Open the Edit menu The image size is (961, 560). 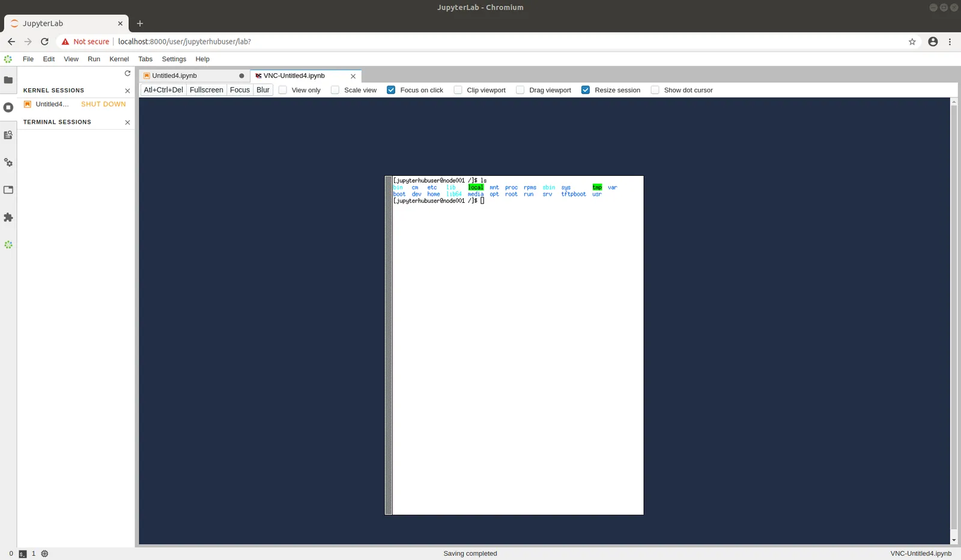coord(49,59)
